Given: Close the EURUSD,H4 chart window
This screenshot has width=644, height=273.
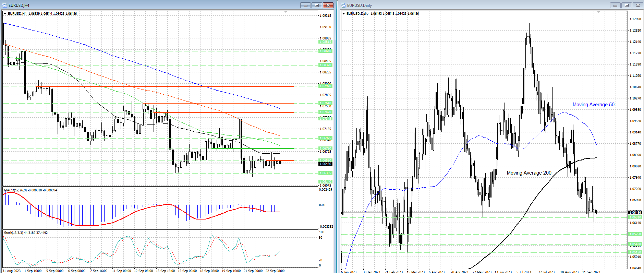Looking at the screenshot, I should 328,5.
